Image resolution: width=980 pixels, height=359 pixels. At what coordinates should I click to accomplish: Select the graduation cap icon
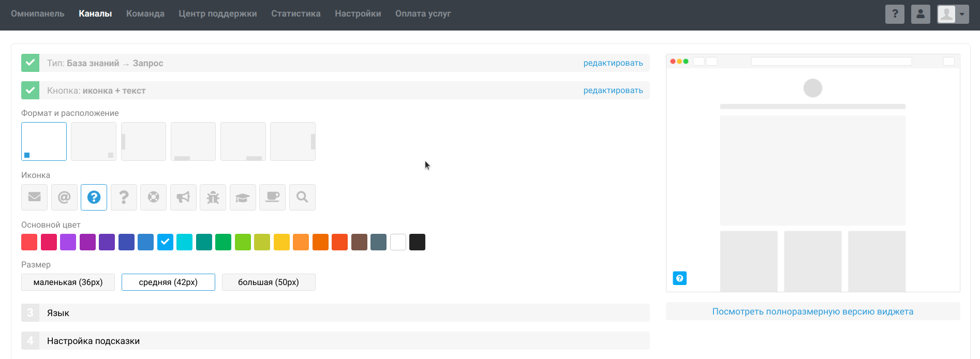(243, 197)
